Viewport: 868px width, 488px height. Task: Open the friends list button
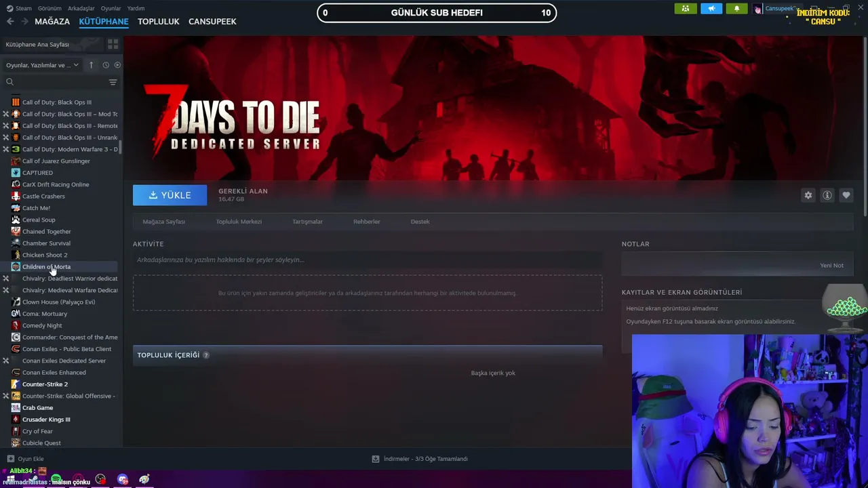(x=686, y=9)
